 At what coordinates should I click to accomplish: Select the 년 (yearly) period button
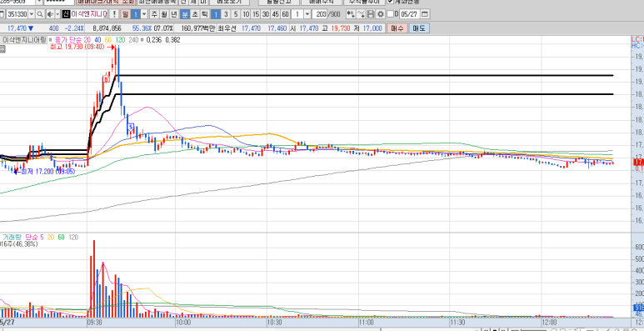point(174,14)
